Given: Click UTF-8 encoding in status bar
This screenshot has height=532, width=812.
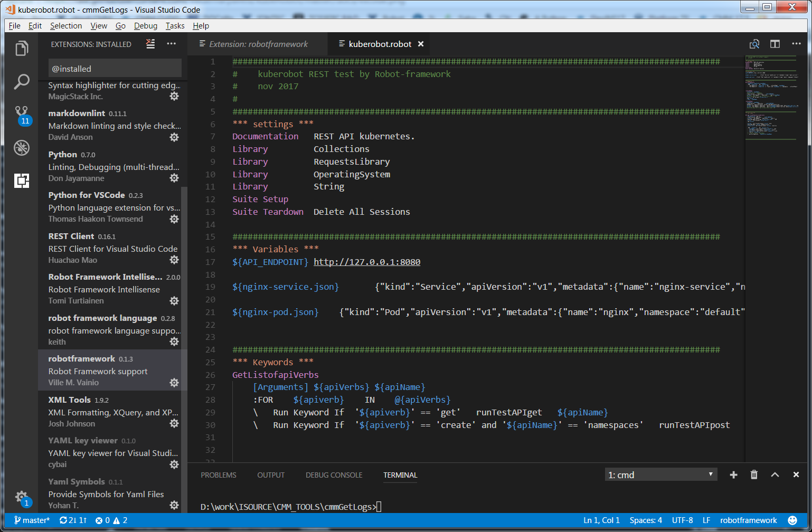Looking at the screenshot, I should pyautogui.click(x=682, y=520).
